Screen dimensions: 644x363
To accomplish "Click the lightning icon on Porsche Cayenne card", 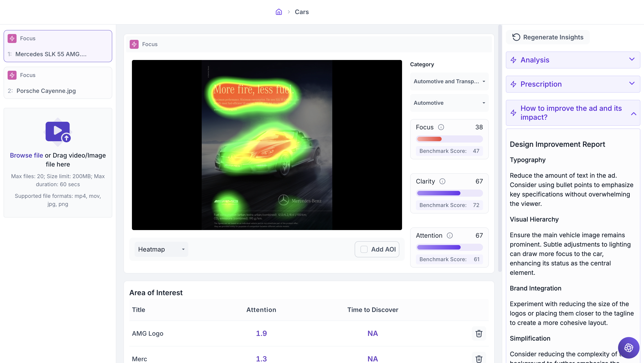I will pos(12,75).
